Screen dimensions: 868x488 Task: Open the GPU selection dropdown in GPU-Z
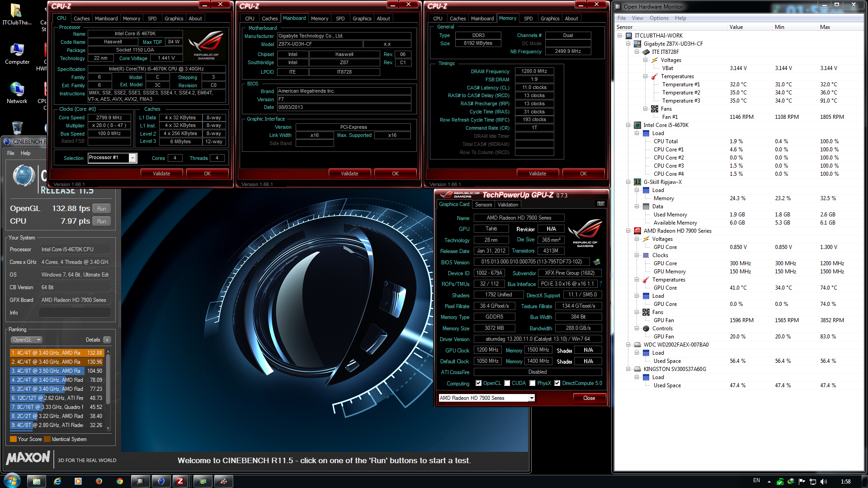[532, 398]
